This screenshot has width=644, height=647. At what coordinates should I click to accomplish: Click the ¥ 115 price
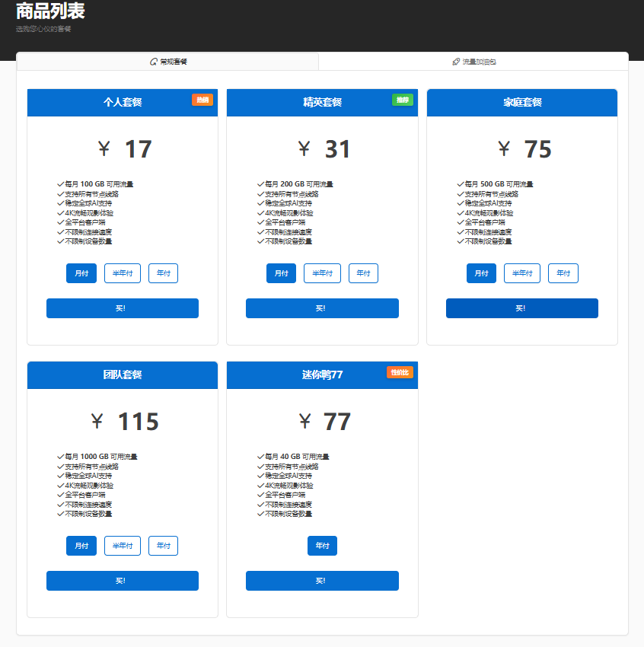125,422
